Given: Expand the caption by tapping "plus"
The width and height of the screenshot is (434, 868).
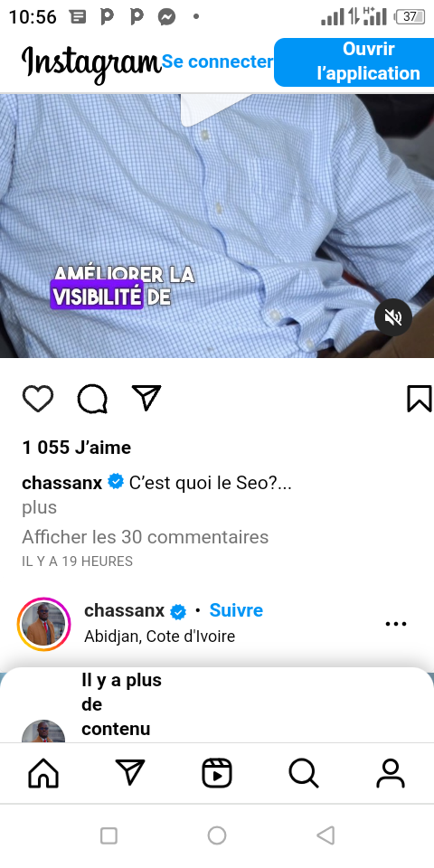Looking at the screenshot, I should coord(39,507).
